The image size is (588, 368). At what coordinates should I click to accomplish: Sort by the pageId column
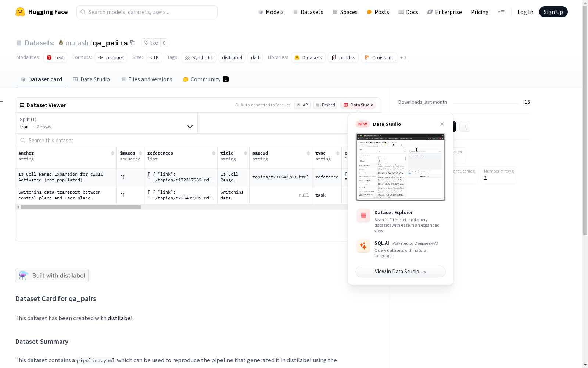coord(308,153)
